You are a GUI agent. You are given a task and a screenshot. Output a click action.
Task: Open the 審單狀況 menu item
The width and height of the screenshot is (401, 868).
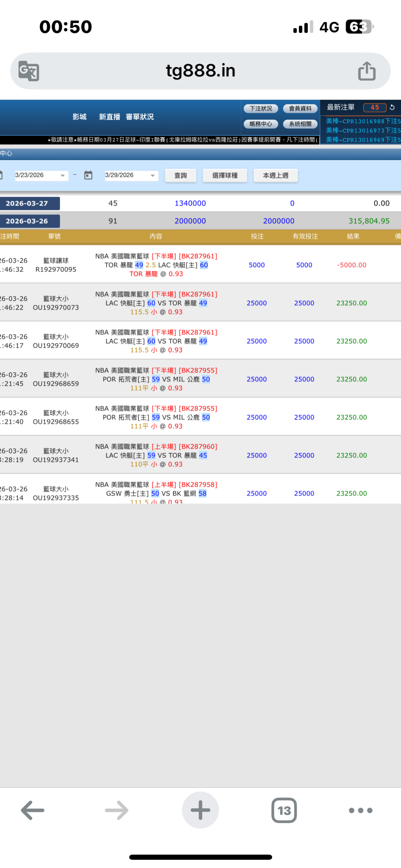click(x=140, y=117)
